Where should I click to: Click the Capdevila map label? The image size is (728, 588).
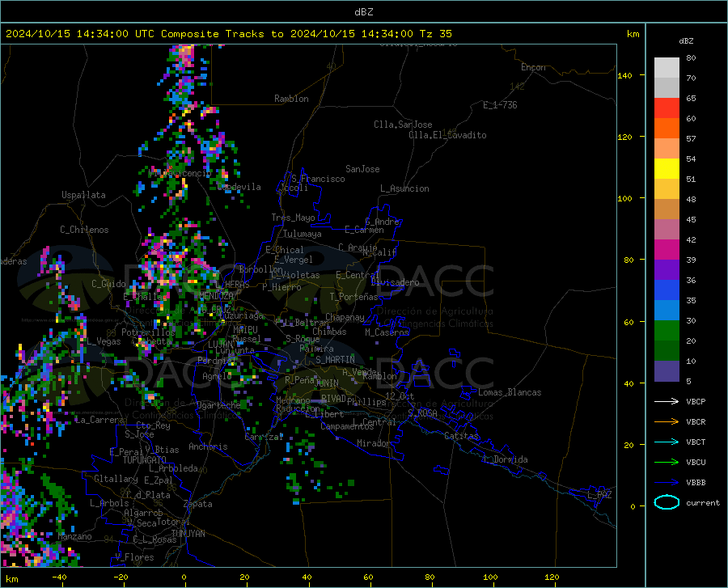(239, 187)
